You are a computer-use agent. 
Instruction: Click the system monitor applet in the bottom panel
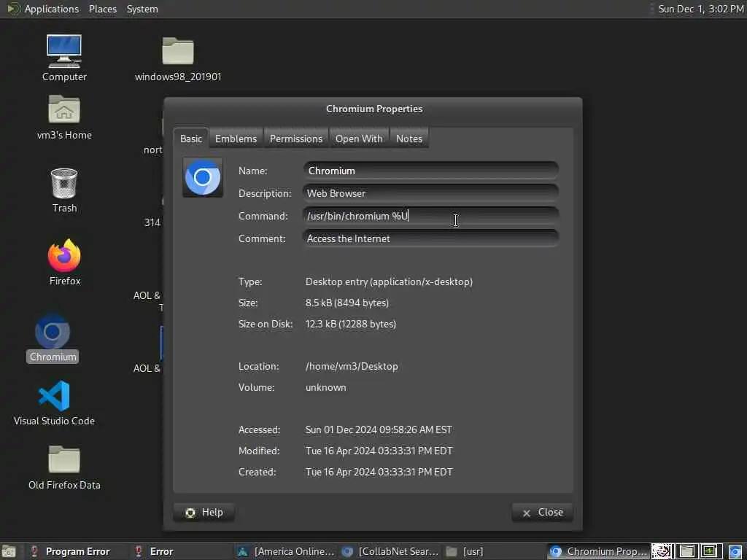[709, 551]
